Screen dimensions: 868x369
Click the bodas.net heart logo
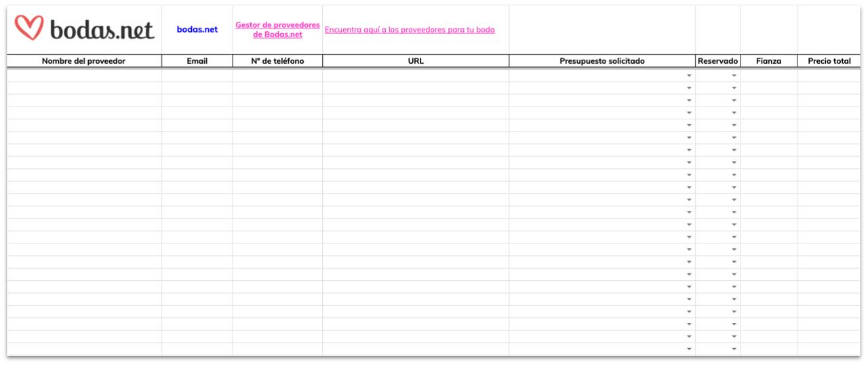pos(84,28)
